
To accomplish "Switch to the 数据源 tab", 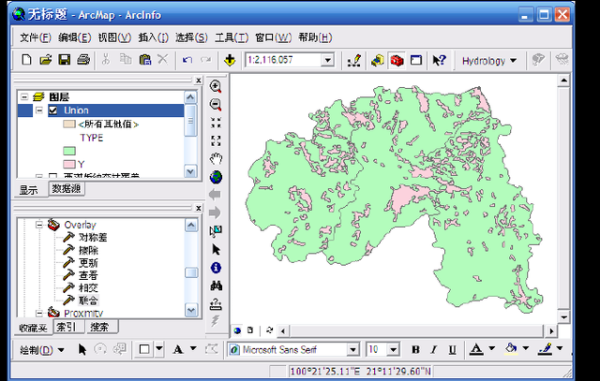I will [x=66, y=189].
